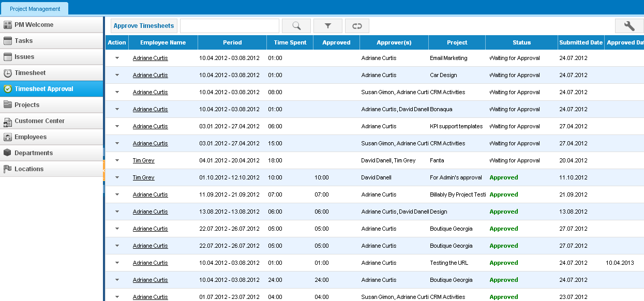Image resolution: width=644 pixels, height=301 pixels.
Task: Click approvers cell David Danell, Tim Grey
Action: [x=388, y=160]
